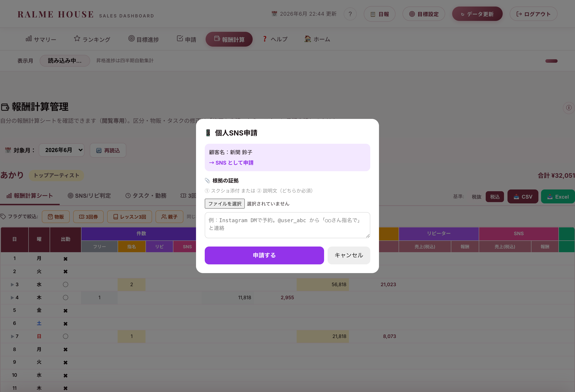Click the absence X mark for day 5
Image resolution: width=575 pixels, height=392 pixels.
[65, 311]
